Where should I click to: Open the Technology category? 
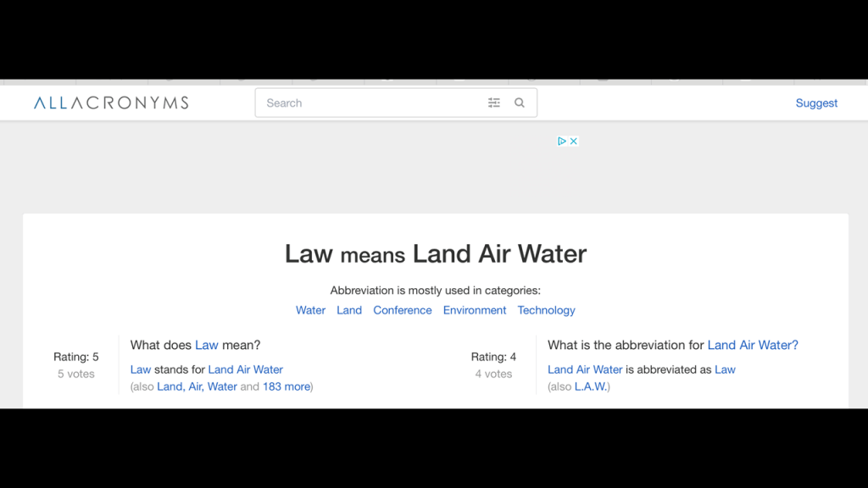pos(547,310)
